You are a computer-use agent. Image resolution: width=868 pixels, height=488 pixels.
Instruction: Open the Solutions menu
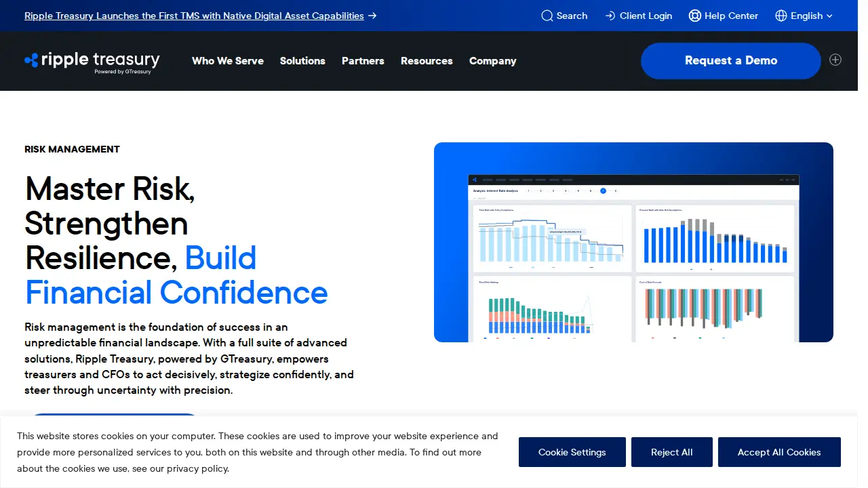[x=302, y=61]
